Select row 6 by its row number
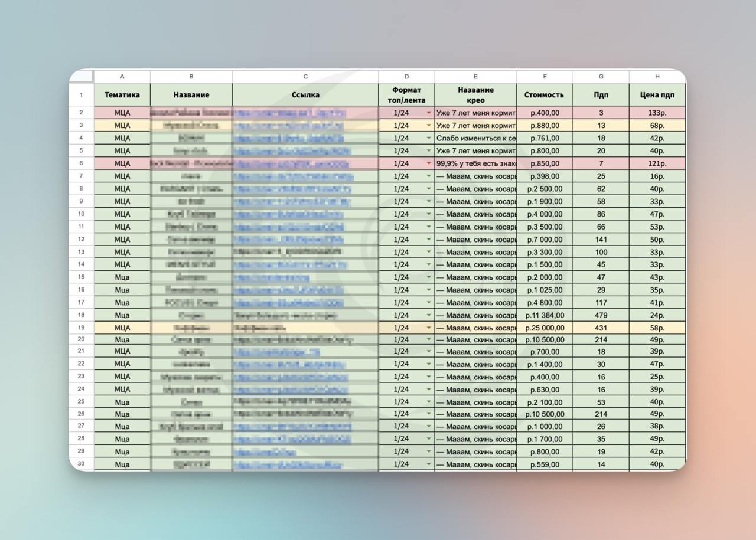The width and height of the screenshot is (756, 540). click(x=82, y=163)
